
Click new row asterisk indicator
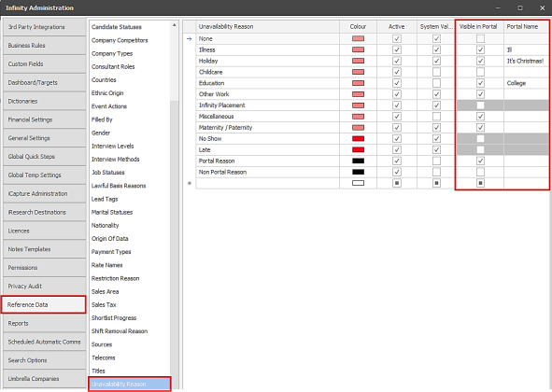click(189, 183)
